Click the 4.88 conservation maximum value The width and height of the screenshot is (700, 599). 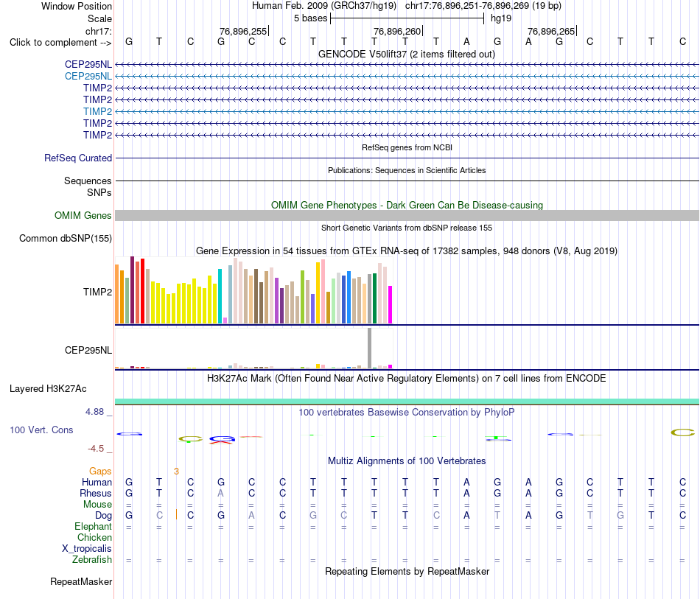(x=94, y=412)
